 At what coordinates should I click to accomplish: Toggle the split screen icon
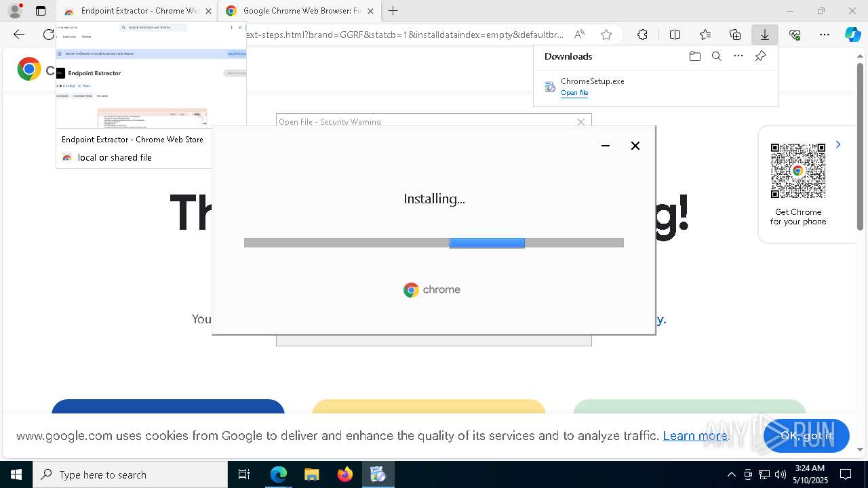pos(675,35)
